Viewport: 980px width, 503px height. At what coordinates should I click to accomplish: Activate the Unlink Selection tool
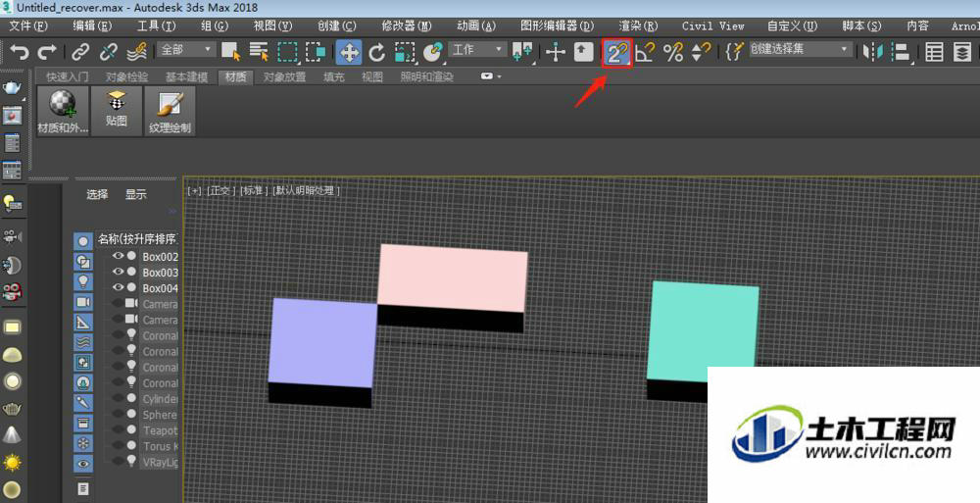(x=109, y=52)
